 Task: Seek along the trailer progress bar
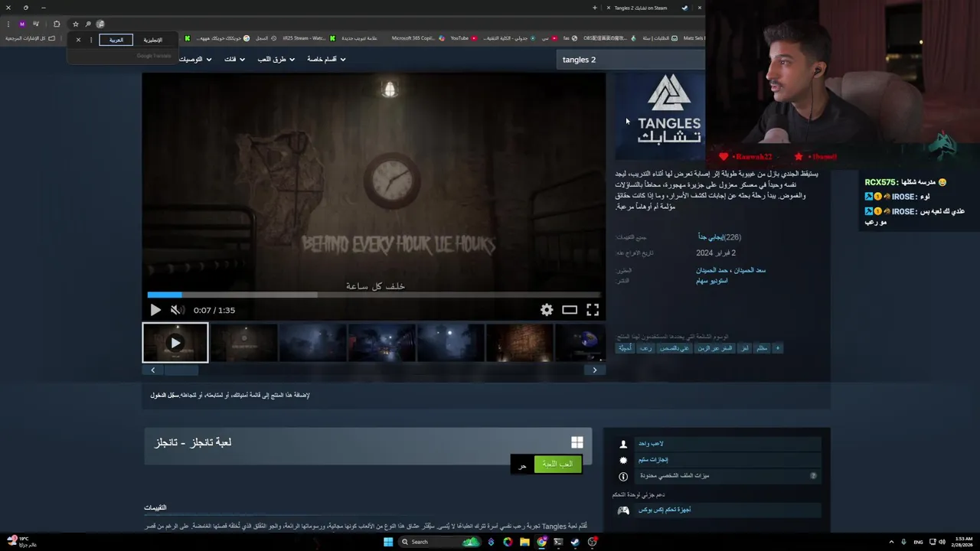click(374, 295)
